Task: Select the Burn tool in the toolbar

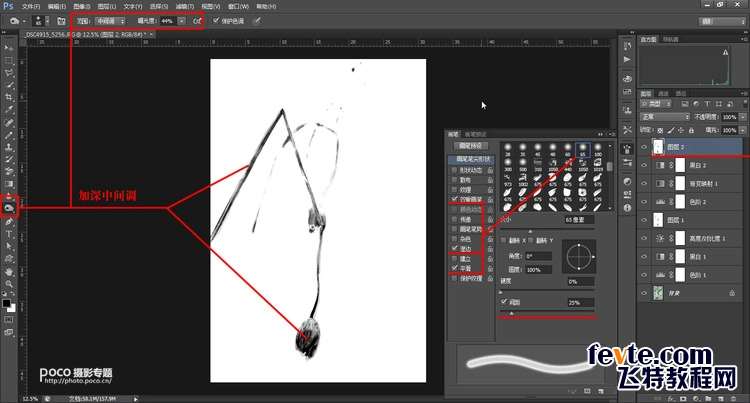Action: (x=9, y=208)
